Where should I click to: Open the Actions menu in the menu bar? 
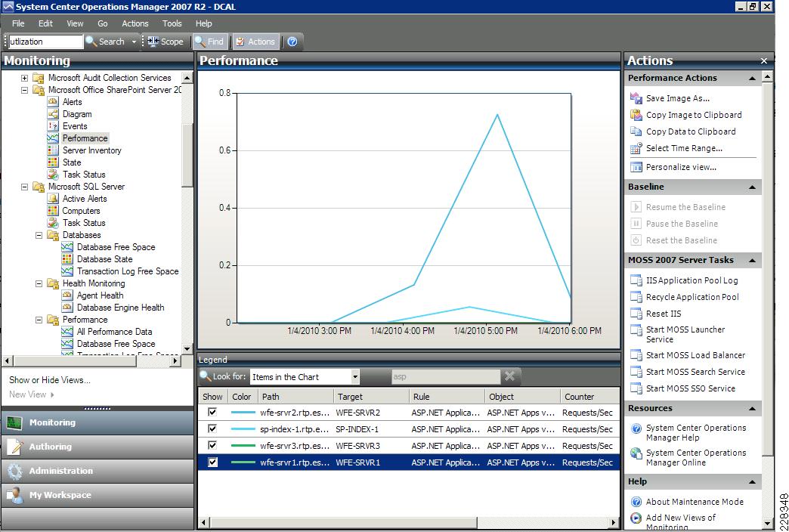(x=135, y=23)
